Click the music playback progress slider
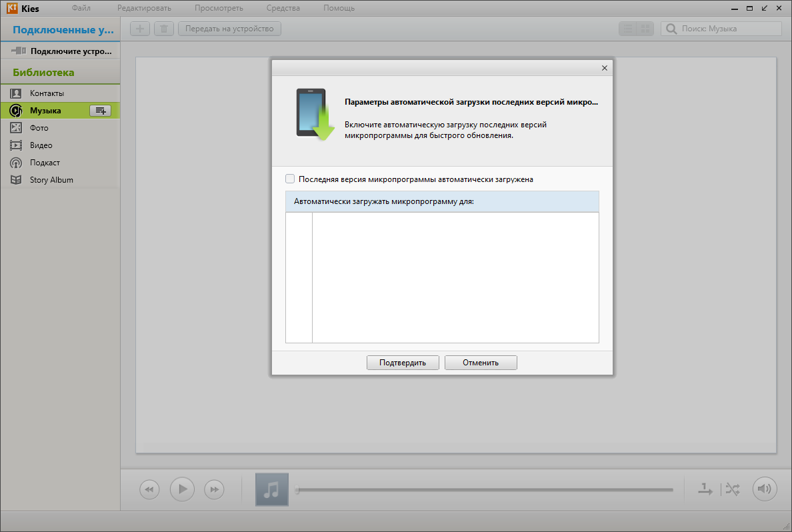Screen dimensions: 792x532 click(x=485, y=489)
